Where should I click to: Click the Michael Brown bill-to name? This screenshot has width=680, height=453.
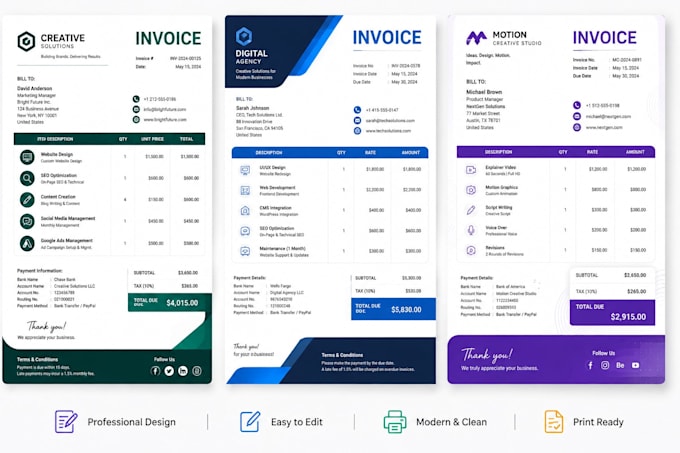(x=484, y=92)
